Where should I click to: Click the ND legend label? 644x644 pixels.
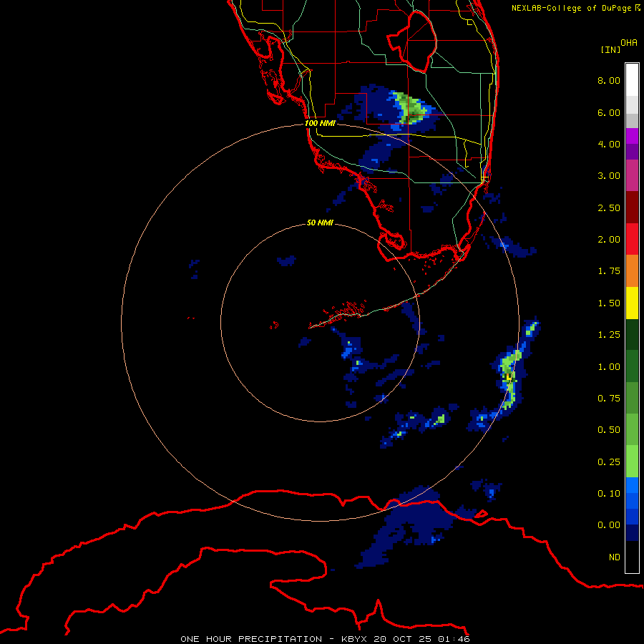615,557
